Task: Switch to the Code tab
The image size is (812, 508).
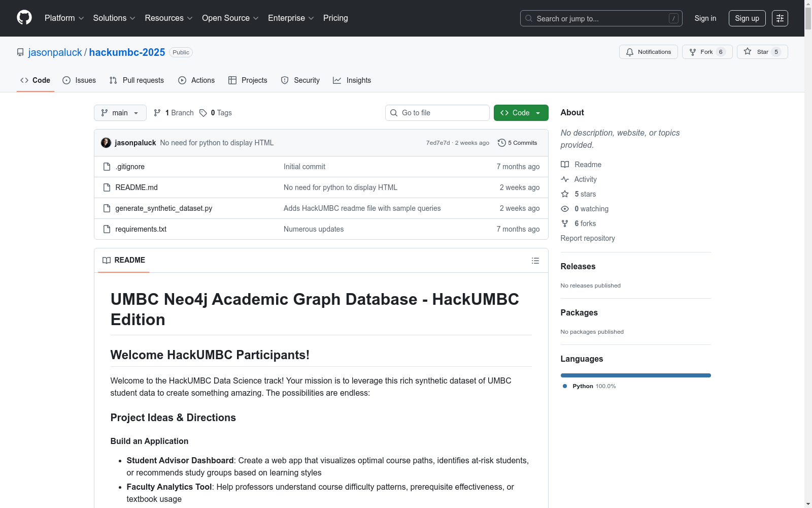Action: [x=36, y=80]
